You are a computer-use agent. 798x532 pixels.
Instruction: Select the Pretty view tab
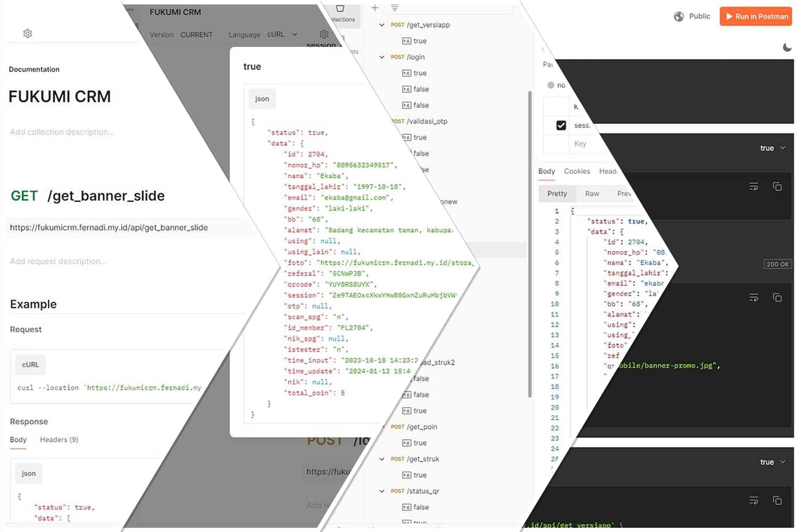coord(557,194)
